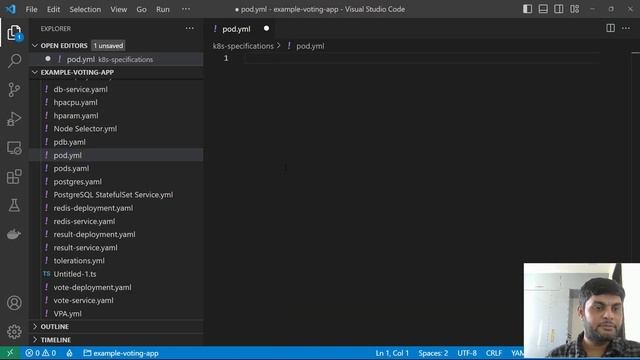640x360 pixels.
Task: Change indentation via Spaces: 2
Action: coord(433,353)
